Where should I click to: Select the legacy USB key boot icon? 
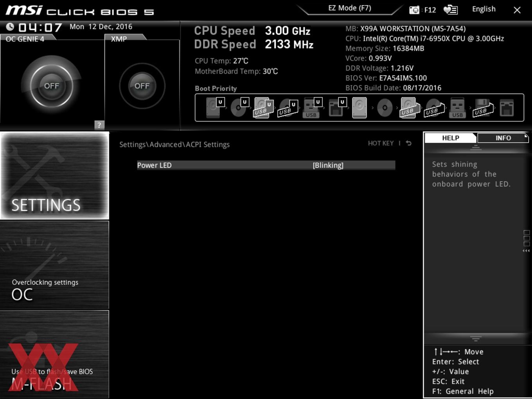pos(457,108)
